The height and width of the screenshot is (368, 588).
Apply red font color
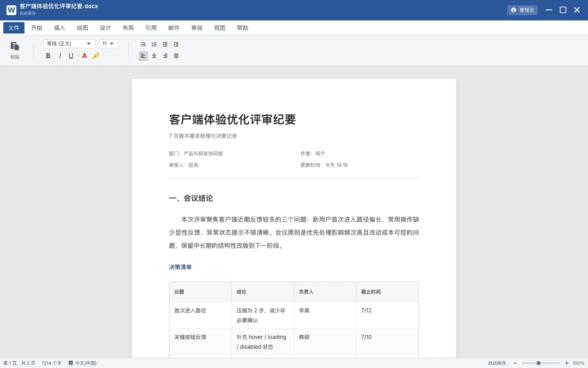(85, 56)
